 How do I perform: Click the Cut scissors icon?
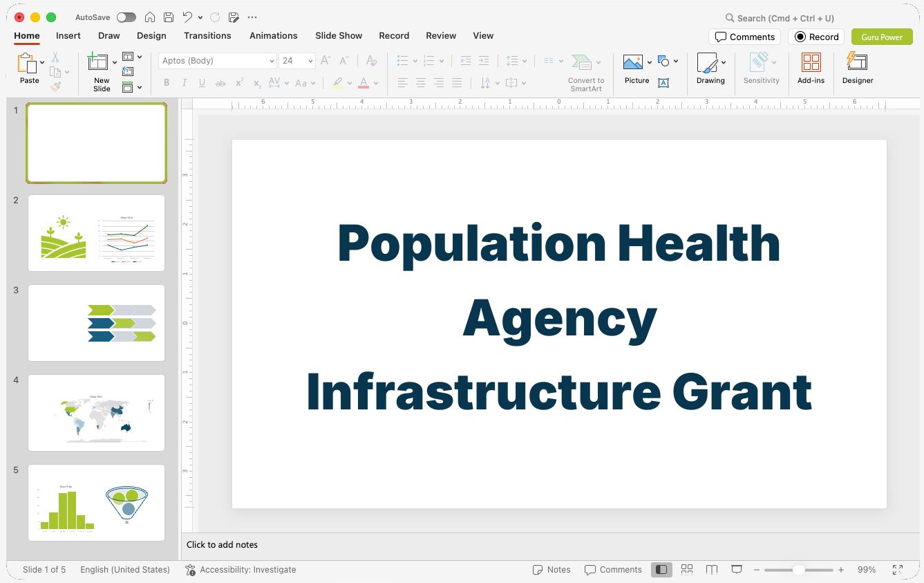[x=55, y=57]
